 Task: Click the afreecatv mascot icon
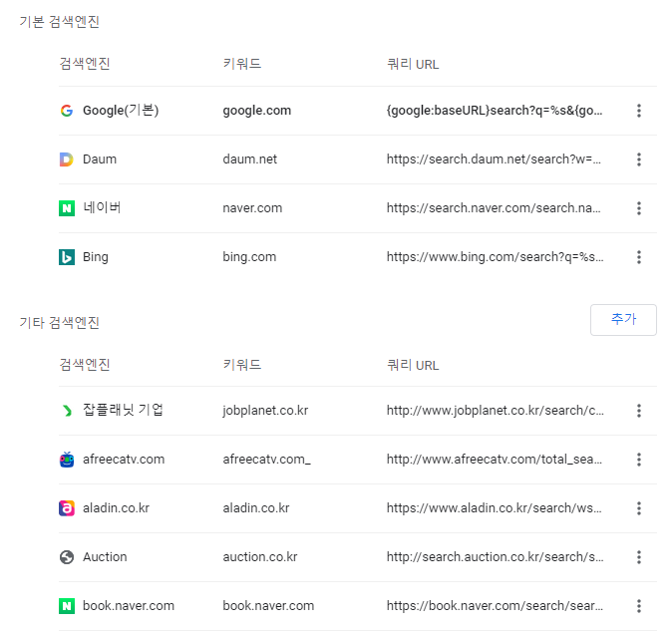67,460
